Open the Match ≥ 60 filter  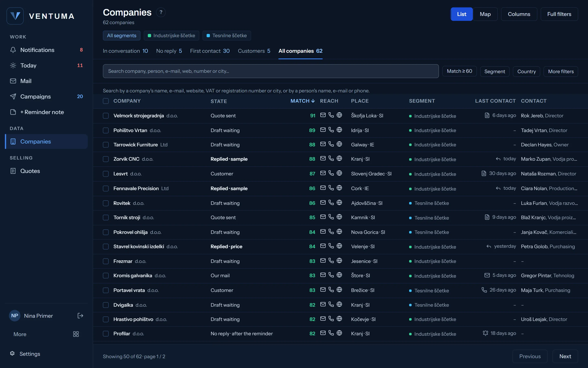(x=459, y=71)
